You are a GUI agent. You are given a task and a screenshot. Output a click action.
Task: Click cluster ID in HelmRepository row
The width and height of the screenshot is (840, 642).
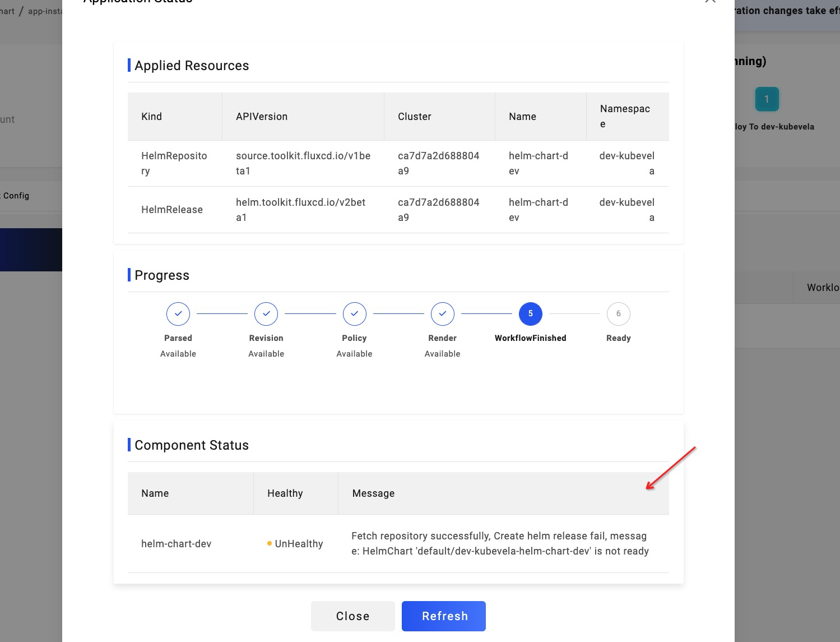[439, 163]
